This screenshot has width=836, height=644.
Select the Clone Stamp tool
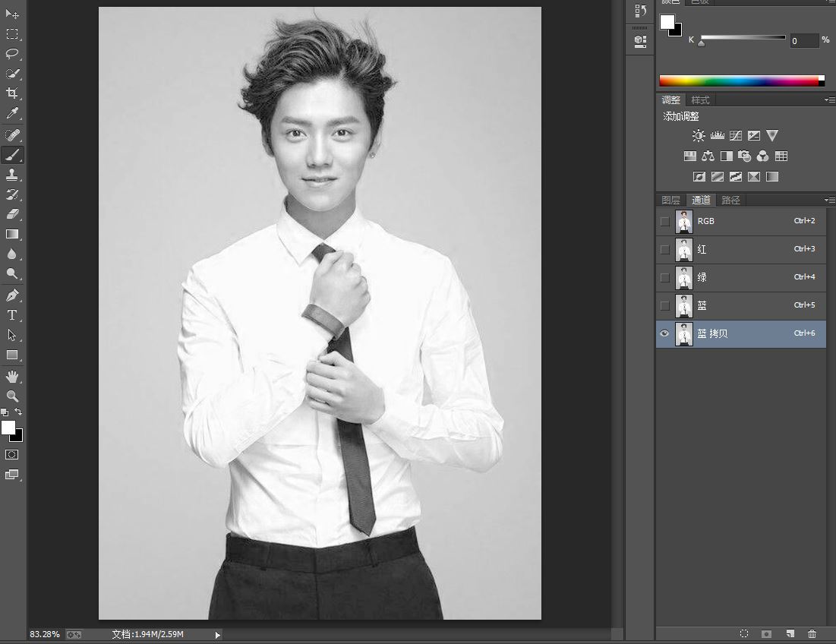[x=12, y=175]
